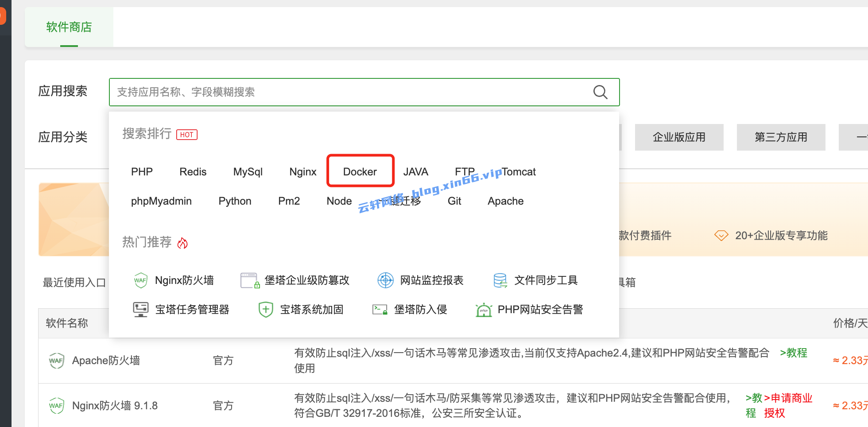Screen dimensions: 868x427
Task: Click the 堡塔防入侵 terminal icon
Action: coord(380,310)
